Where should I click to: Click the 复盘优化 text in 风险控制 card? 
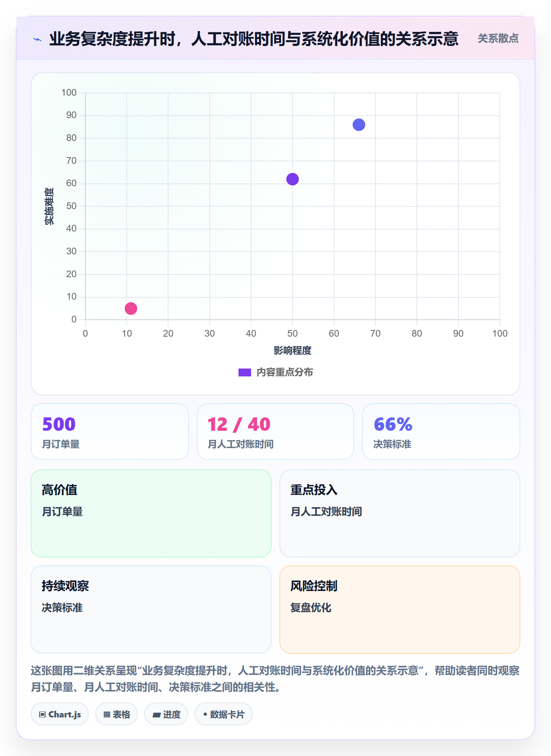tap(311, 608)
